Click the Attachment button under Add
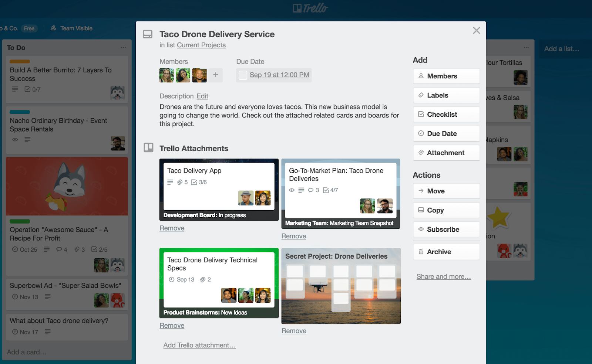Viewport: 592px width, 364px height. tap(446, 153)
